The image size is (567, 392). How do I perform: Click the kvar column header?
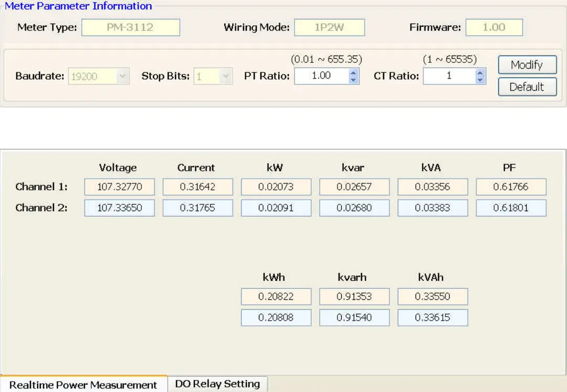353,168
